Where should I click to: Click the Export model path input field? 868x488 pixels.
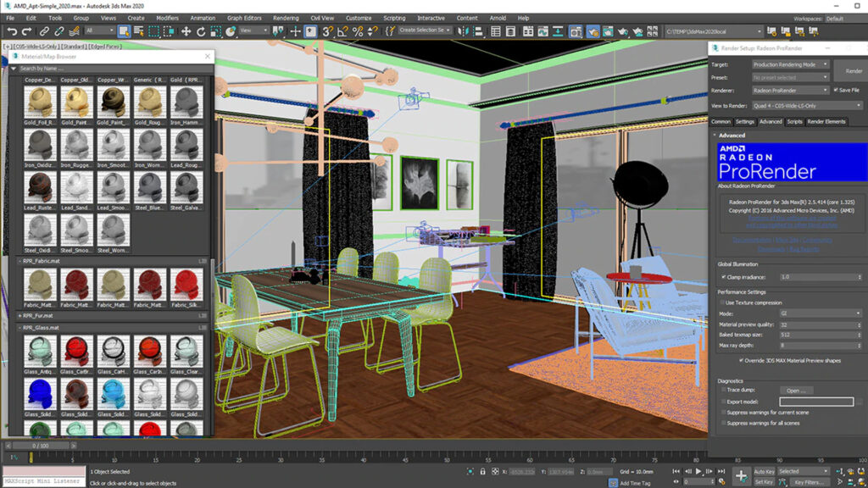(x=816, y=402)
